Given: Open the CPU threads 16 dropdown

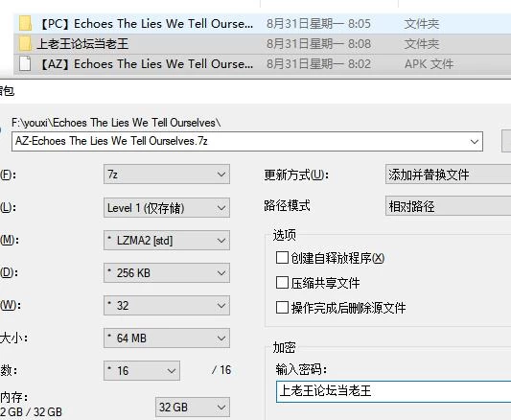Looking at the screenshot, I should (x=142, y=370).
